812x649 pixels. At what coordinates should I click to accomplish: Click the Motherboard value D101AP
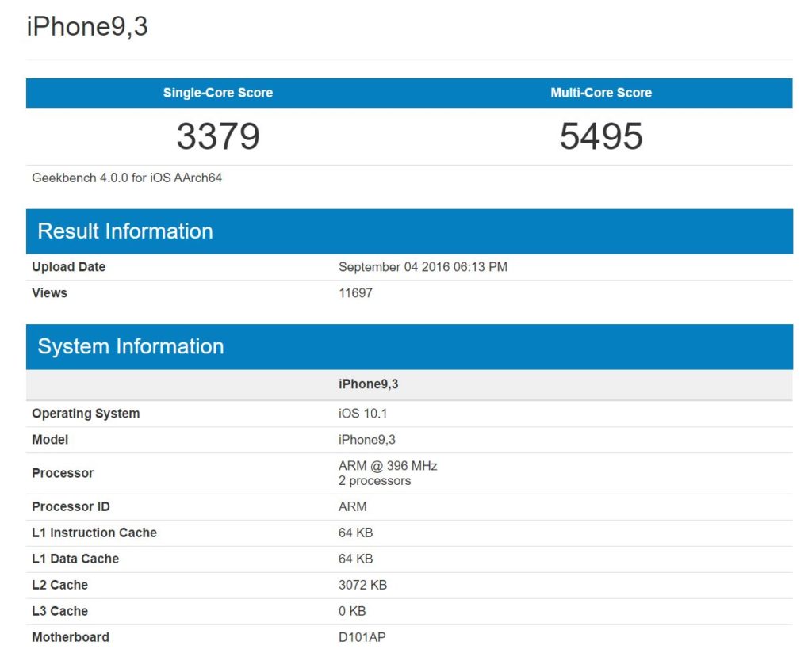click(362, 637)
